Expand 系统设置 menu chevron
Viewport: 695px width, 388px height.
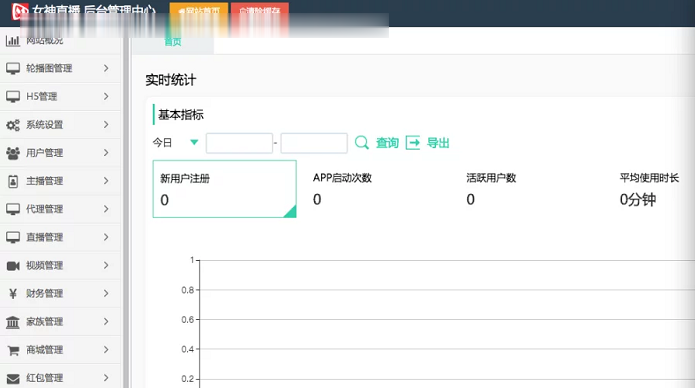click(106, 125)
